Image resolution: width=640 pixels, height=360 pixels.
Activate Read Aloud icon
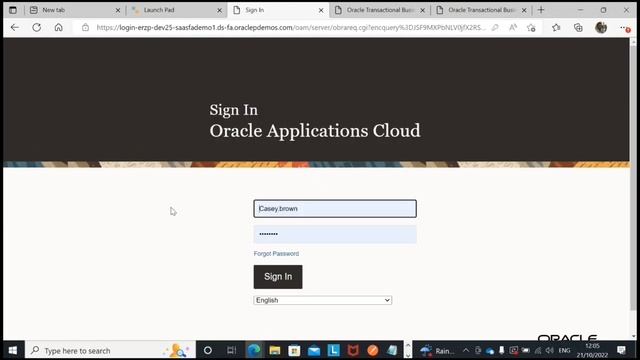[x=513, y=27]
